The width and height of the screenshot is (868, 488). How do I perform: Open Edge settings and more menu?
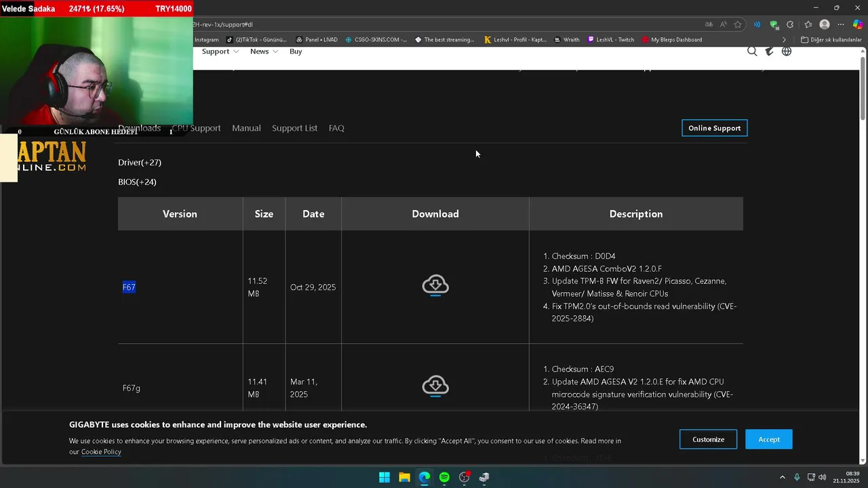[x=841, y=24]
